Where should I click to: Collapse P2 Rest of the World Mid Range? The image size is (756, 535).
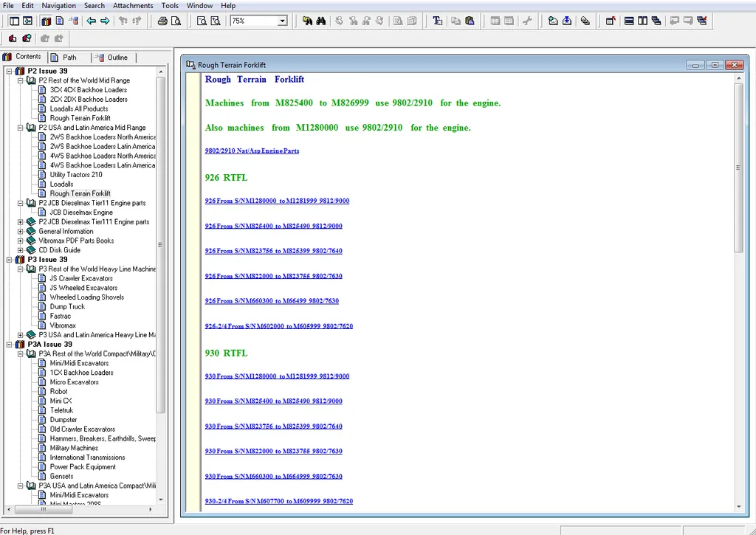coord(20,80)
